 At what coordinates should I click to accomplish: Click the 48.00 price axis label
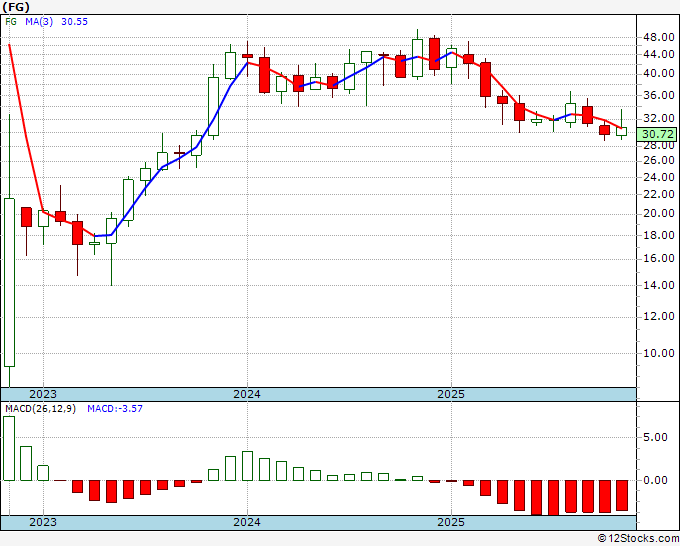pos(658,37)
